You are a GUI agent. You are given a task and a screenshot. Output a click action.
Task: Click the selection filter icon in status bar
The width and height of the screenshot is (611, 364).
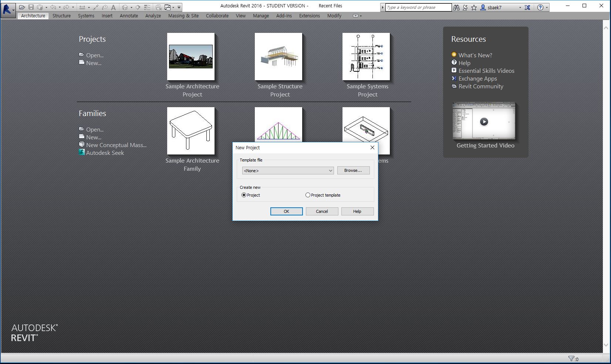click(571, 359)
